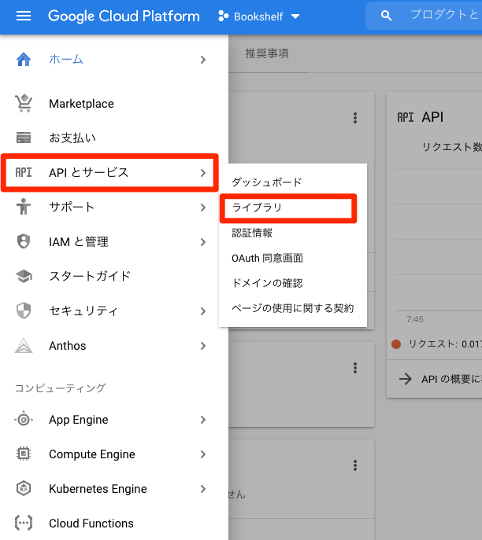This screenshot has height=540, width=482.
Task: Select ページの使用に関する契約 in the submenu
Action: 293,308
